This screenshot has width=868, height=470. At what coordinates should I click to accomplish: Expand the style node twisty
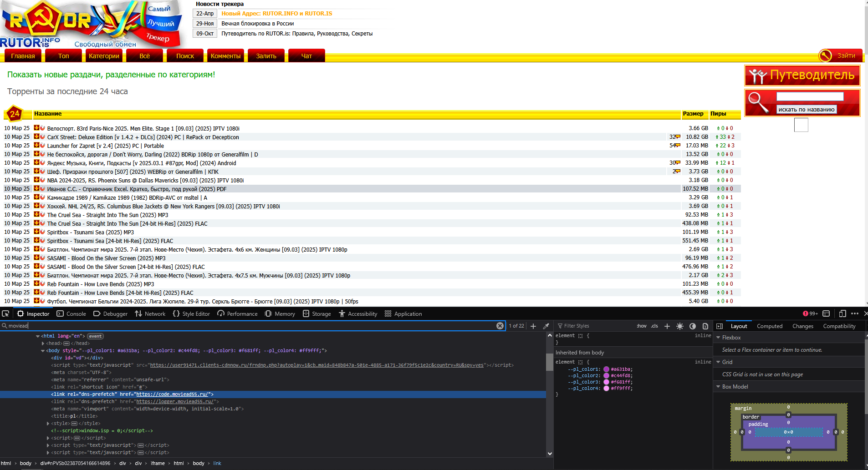click(x=48, y=424)
